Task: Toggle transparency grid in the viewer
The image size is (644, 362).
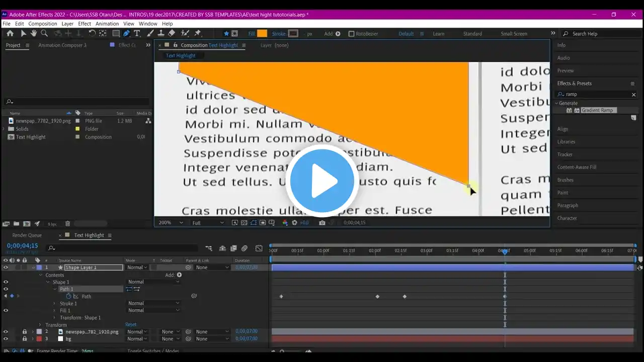Action: (x=244, y=223)
